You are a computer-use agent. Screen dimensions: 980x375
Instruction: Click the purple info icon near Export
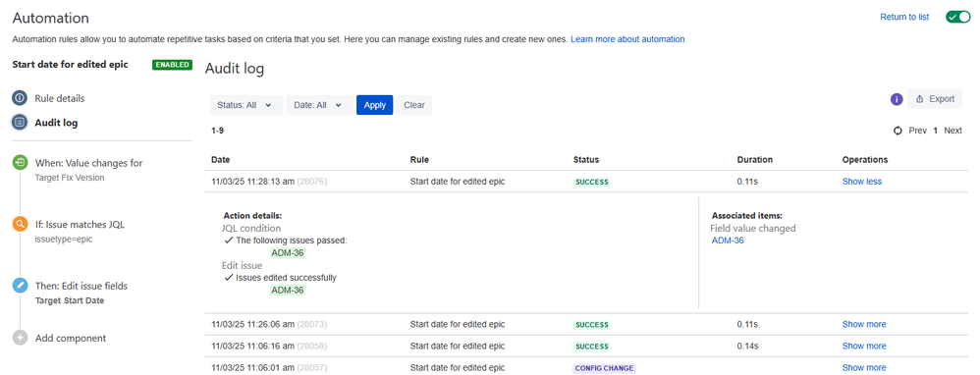[897, 99]
